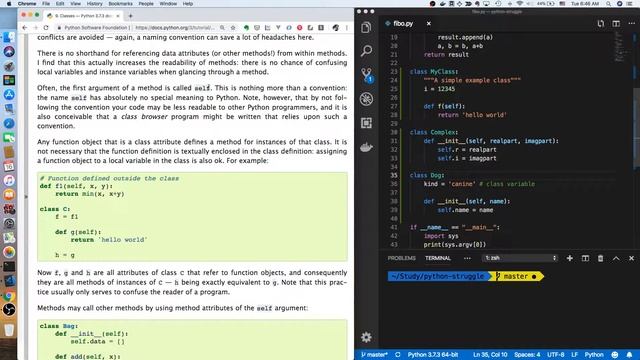Open the Window menu in menu bar
The height and width of the screenshot is (360, 640).
168,4
